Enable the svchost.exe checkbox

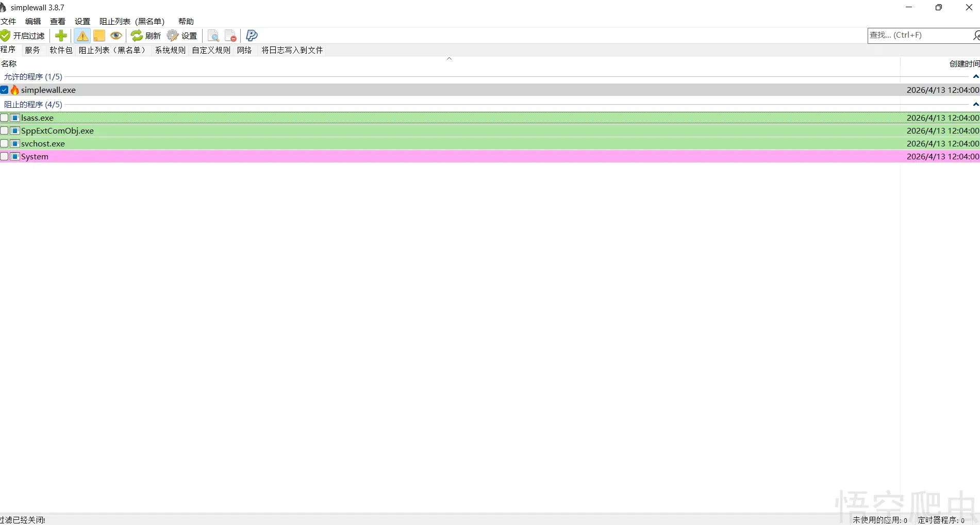coord(5,144)
